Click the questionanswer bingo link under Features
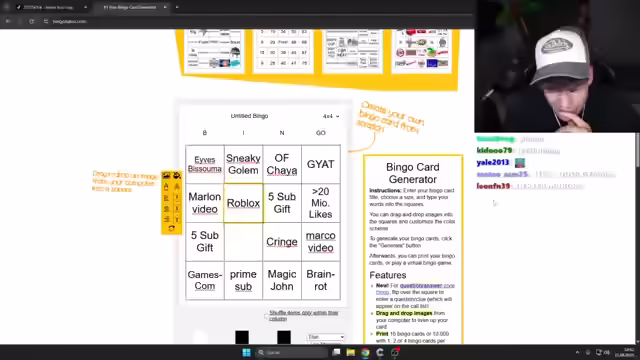This screenshot has width=640, height=360. point(415,289)
